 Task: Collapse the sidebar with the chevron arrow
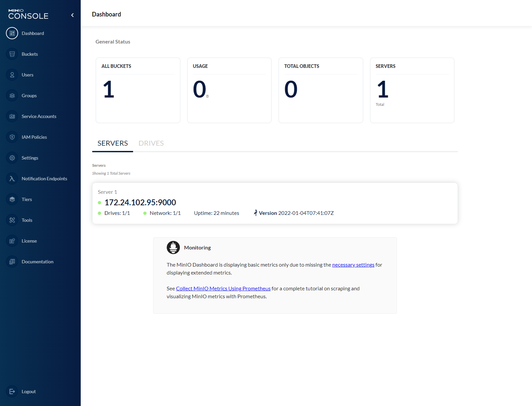point(72,15)
